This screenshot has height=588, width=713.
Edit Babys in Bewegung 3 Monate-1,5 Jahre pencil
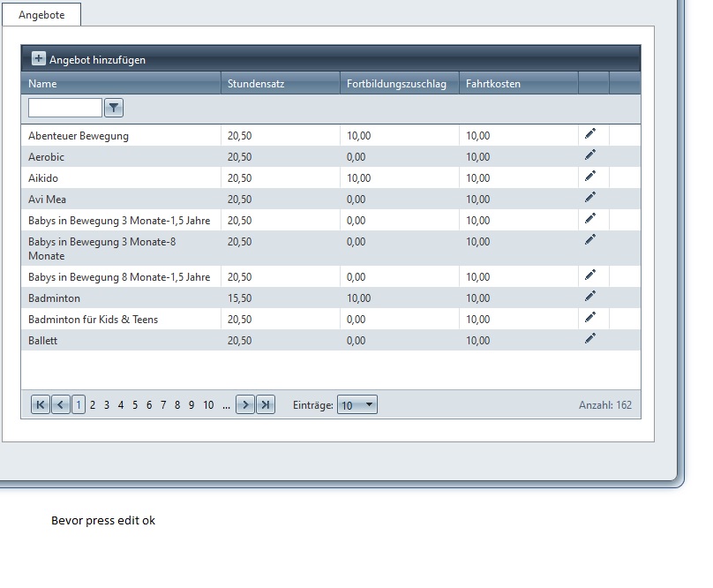[590, 218]
